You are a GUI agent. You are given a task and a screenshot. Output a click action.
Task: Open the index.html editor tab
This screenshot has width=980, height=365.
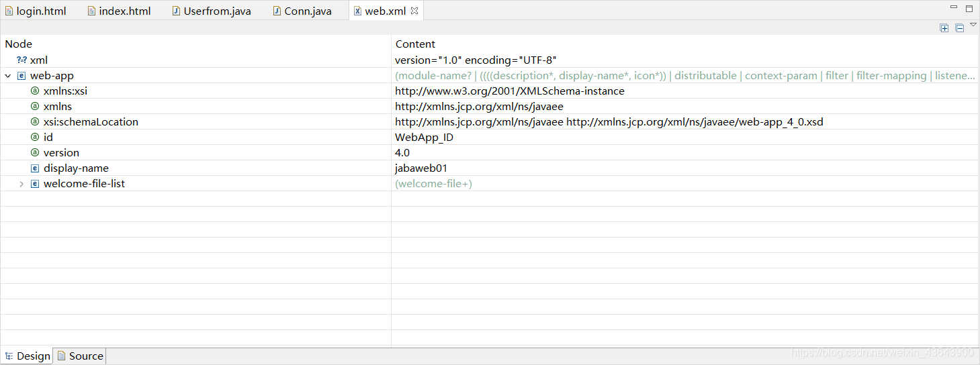[120, 11]
